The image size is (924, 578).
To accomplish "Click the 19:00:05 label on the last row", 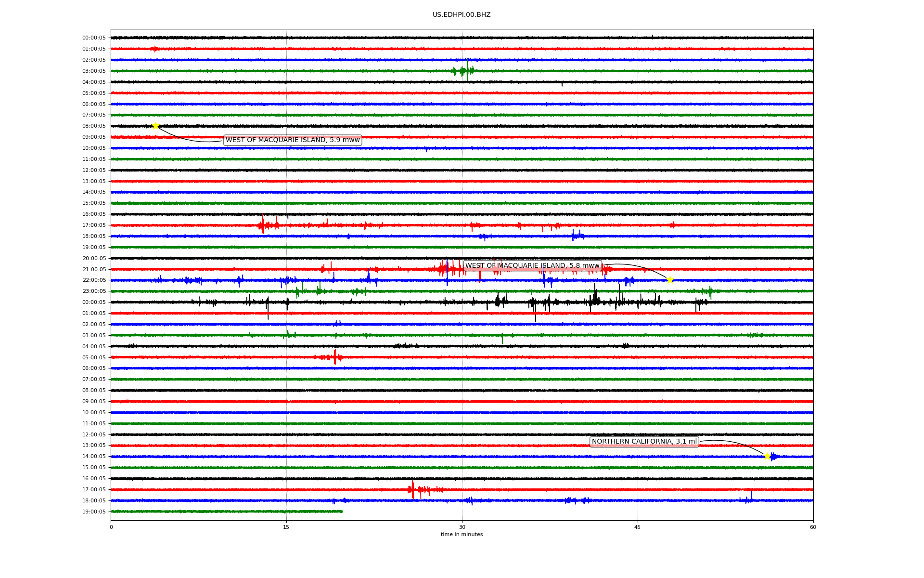I will click(x=94, y=512).
